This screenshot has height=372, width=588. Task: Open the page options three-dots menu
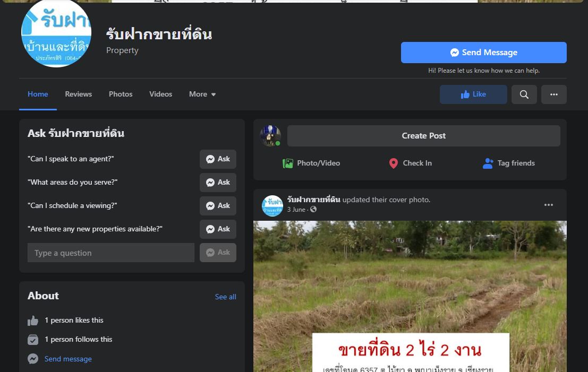click(553, 94)
